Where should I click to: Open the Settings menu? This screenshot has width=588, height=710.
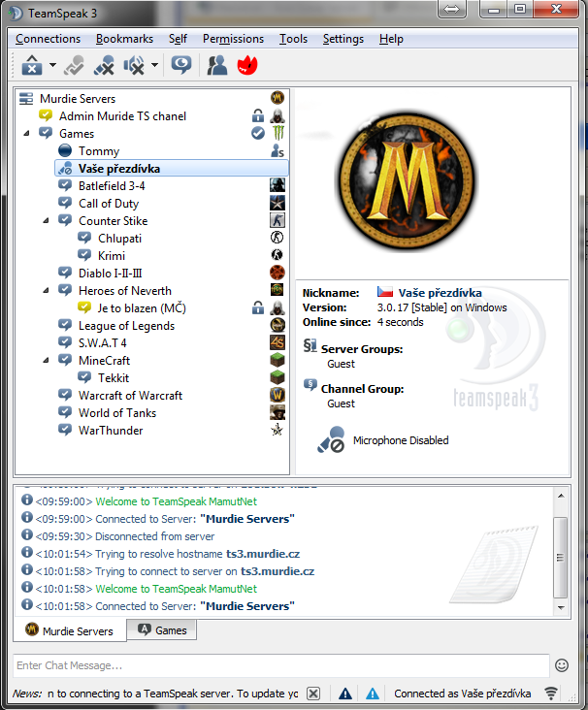pos(343,39)
